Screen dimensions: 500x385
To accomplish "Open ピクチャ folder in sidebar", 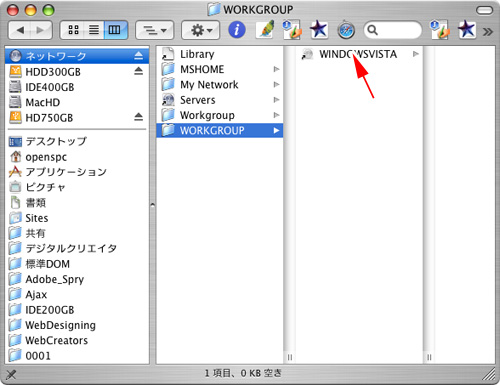I will click(77, 187).
